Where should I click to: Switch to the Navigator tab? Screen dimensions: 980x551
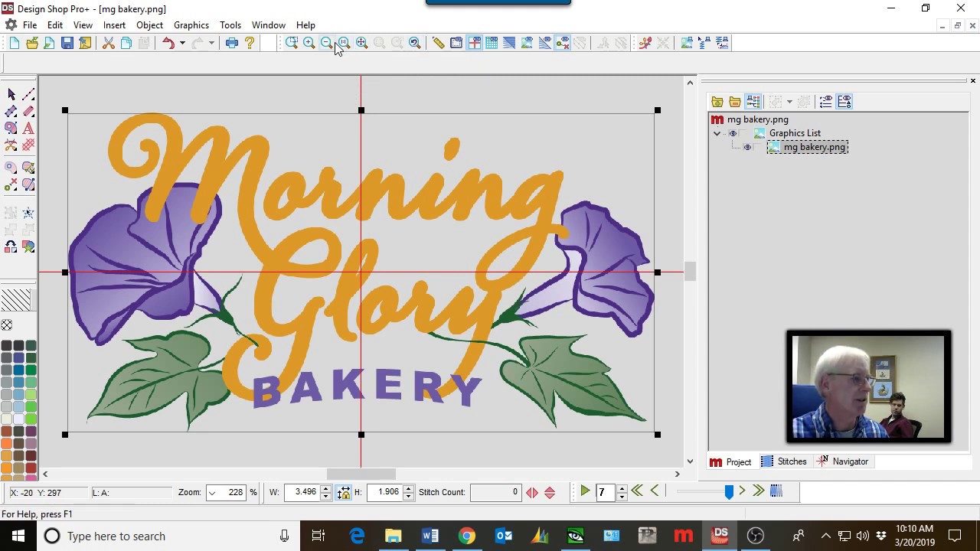coord(843,461)
